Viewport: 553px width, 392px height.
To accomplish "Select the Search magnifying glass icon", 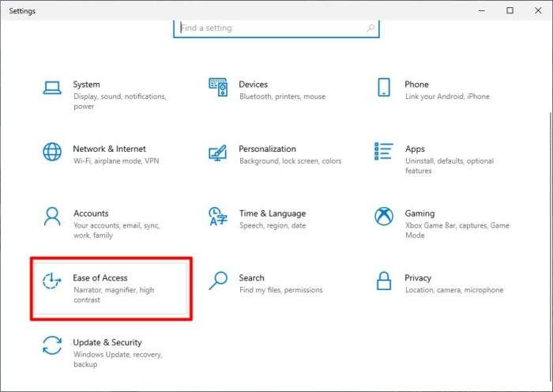I will click(x=218, y=281).
